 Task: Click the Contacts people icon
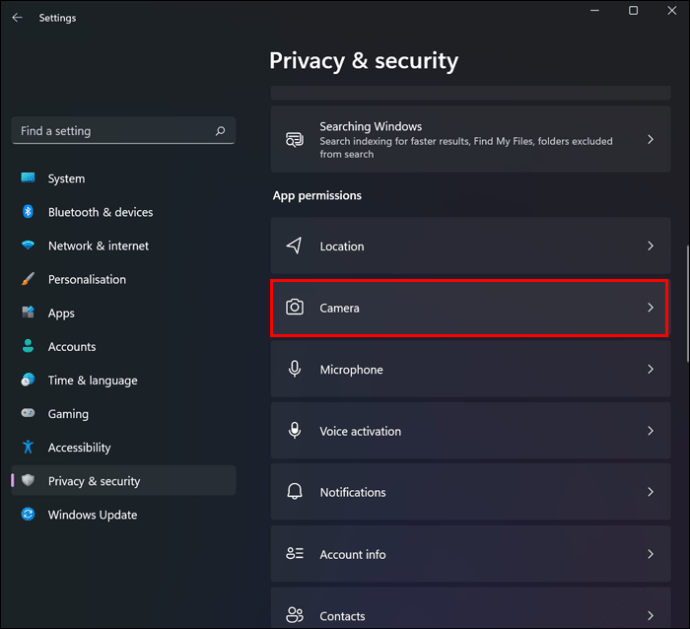[x=295, y=615]
